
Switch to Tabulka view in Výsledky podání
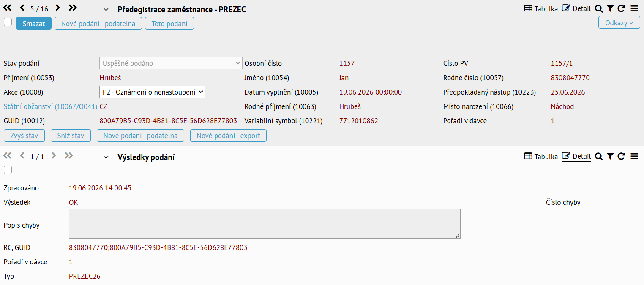coord(541,157)
